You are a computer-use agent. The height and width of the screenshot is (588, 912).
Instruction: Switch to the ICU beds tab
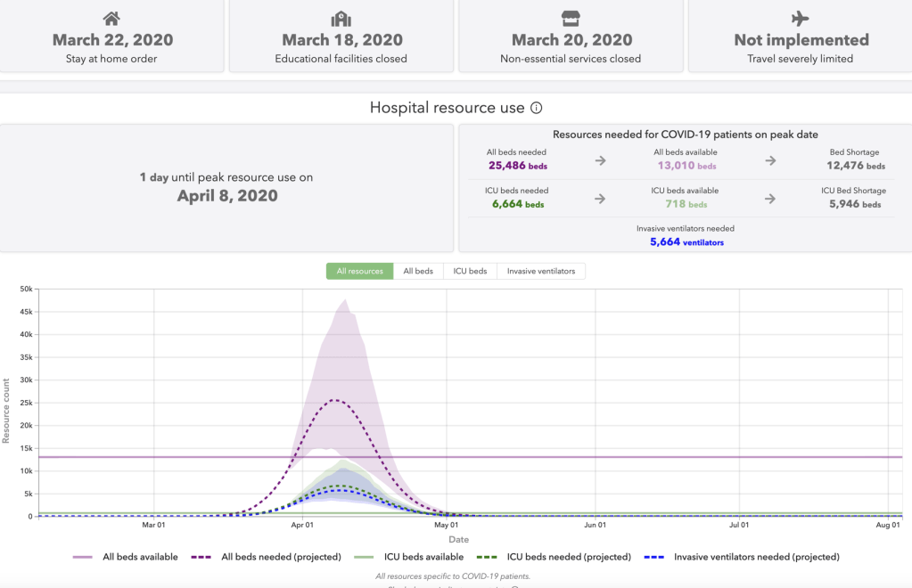point(470,271)
